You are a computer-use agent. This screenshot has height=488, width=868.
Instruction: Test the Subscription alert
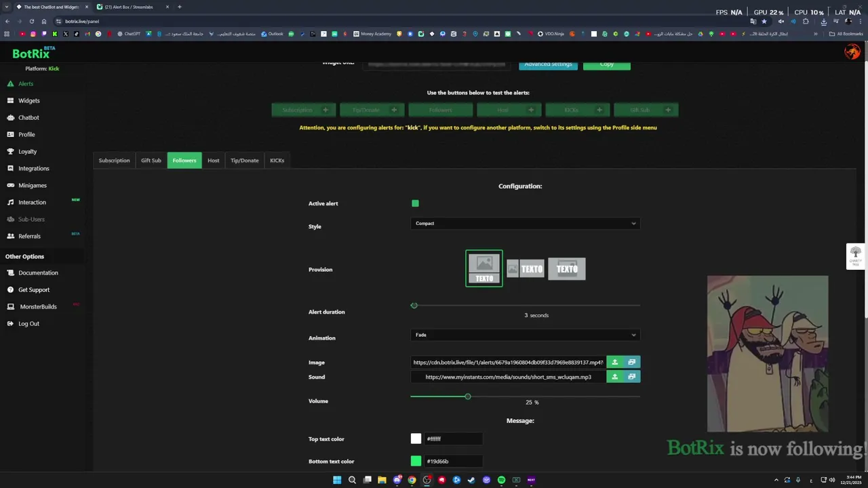pos(304,110)
